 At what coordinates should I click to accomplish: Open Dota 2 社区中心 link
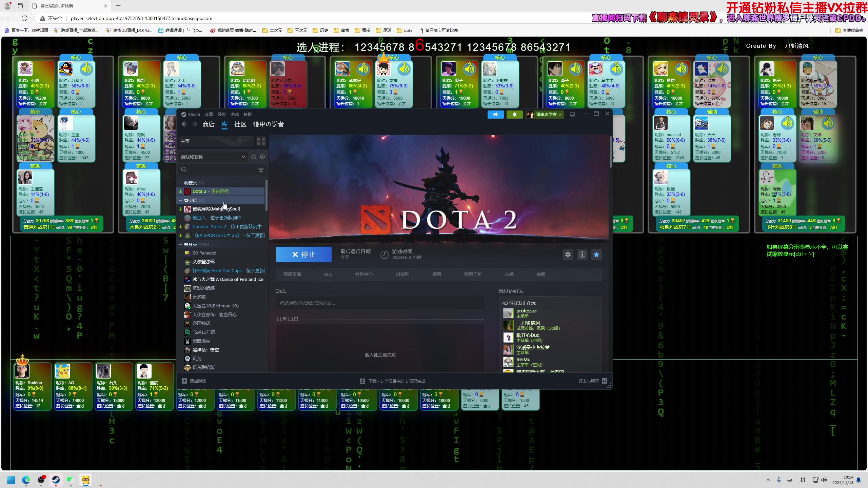pyautogui.click(x=364, y=274)
